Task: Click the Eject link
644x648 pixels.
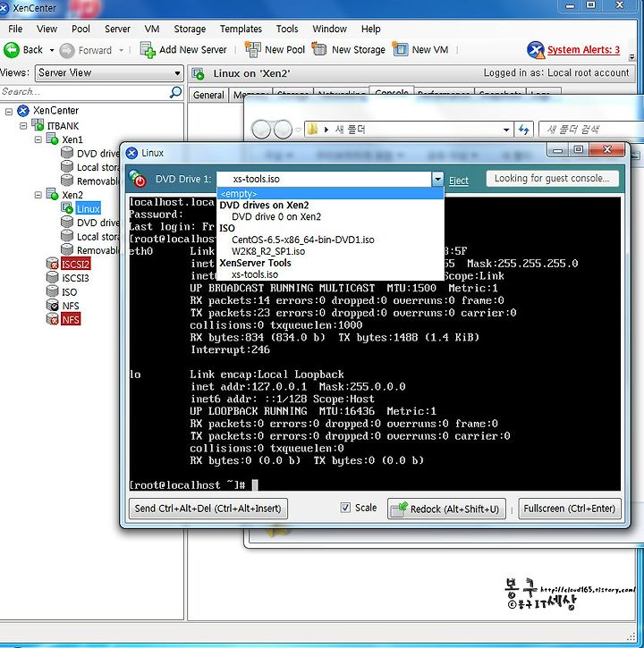Action: pyautogui.click(x=459, y=181)
